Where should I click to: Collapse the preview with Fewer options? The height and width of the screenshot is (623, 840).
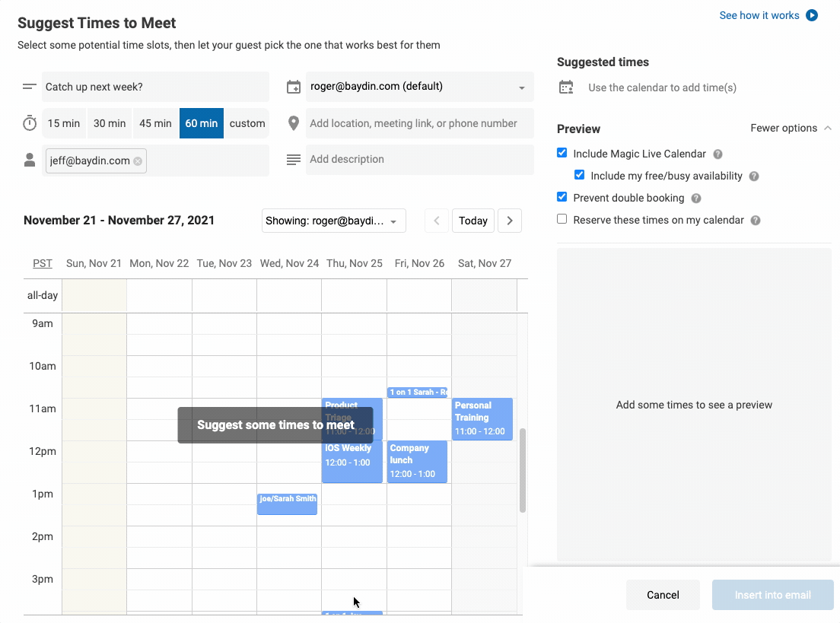pyautogui.click(x=791, y=128)
